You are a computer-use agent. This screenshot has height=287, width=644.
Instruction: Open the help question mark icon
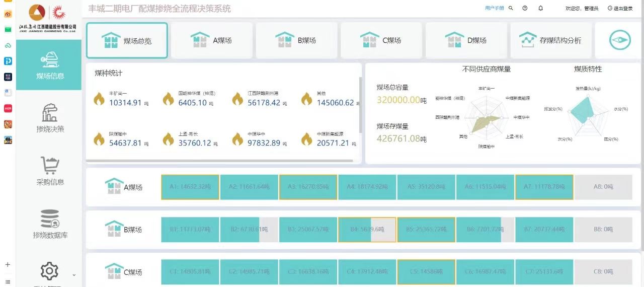[x=525, y=9]
